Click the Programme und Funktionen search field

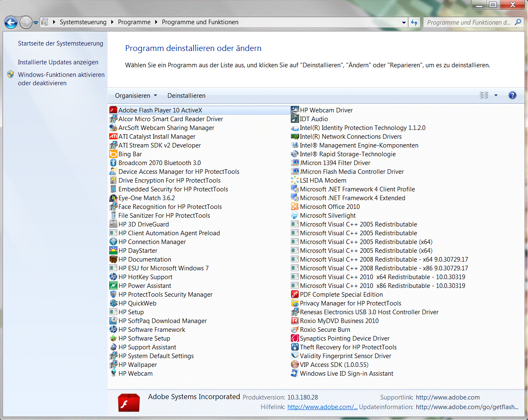click(x=469, y=23)
